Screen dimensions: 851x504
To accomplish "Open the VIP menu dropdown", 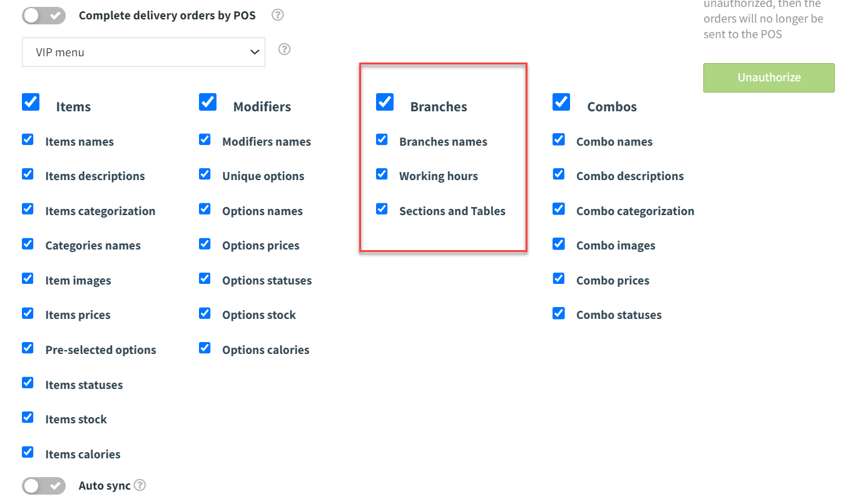I will coord(143,53).
